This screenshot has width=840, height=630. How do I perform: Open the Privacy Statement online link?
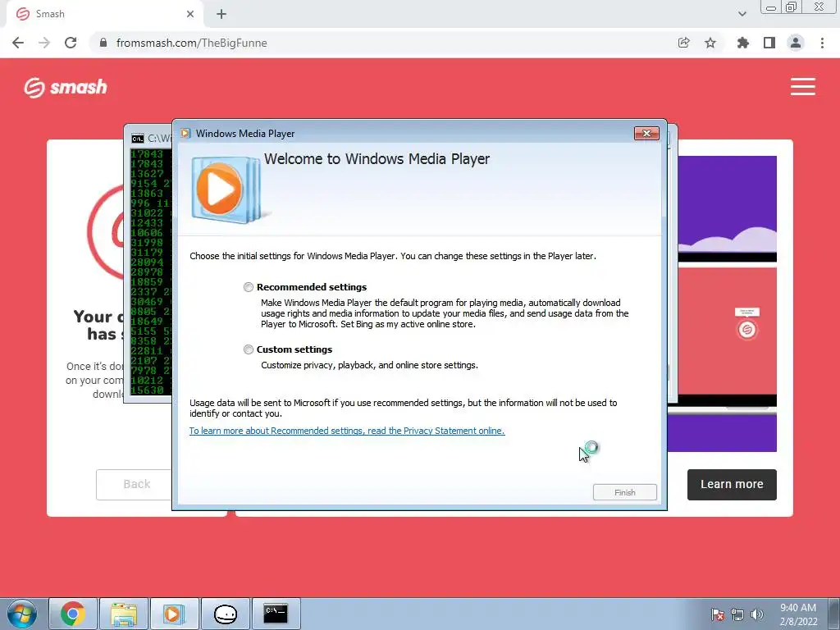(x=347, y=431)
